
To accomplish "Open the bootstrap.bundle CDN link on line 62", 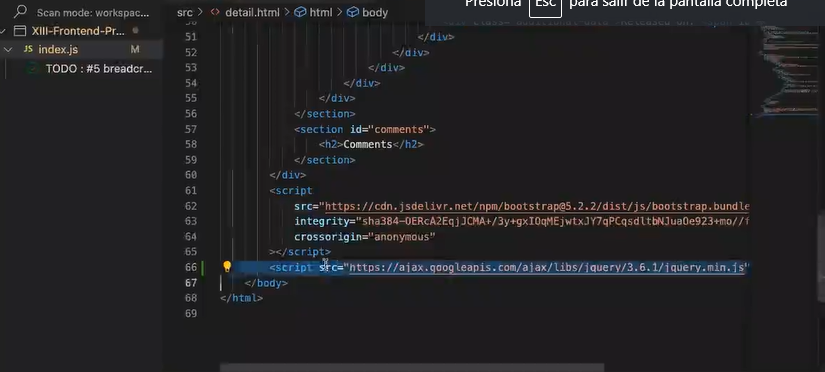I will click(x=537, y=206).
